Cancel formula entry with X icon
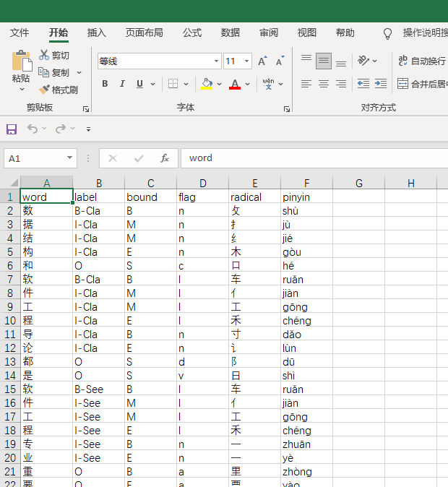 point(113,158)
